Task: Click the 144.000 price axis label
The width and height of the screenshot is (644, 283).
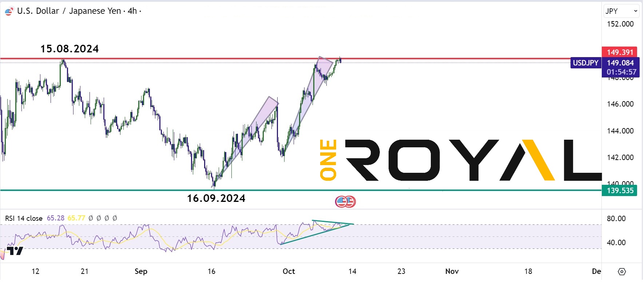Action: click(620, 131)
